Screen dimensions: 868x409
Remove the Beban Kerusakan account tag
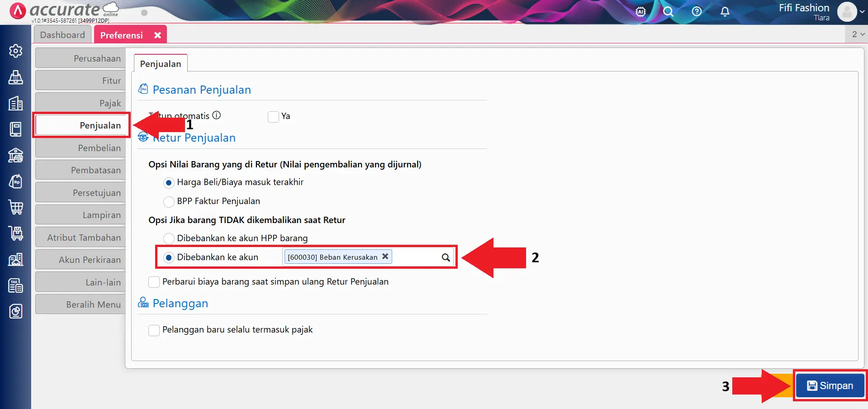pos(385,257)
